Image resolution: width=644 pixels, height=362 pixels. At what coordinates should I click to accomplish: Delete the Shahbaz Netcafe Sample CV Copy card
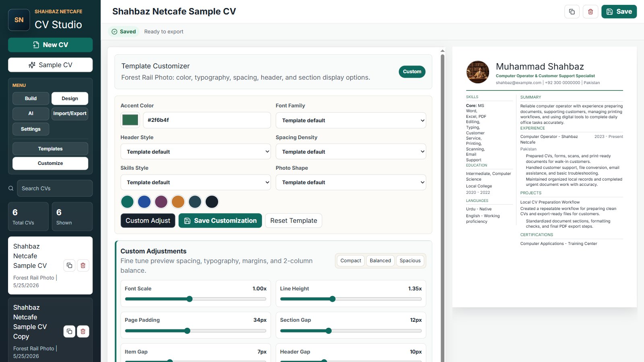83,331
